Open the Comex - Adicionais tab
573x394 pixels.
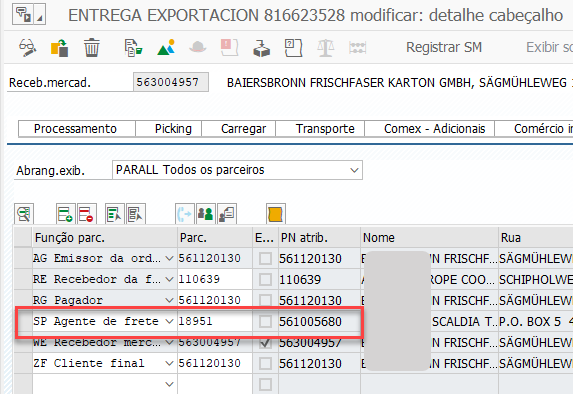click(435, 129)
